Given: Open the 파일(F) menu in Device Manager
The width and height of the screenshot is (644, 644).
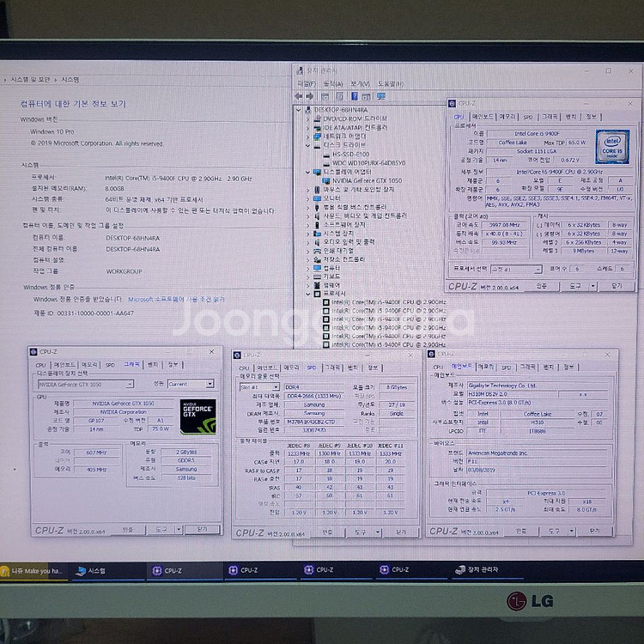Looking at the screenshot, I should [307, 84].
